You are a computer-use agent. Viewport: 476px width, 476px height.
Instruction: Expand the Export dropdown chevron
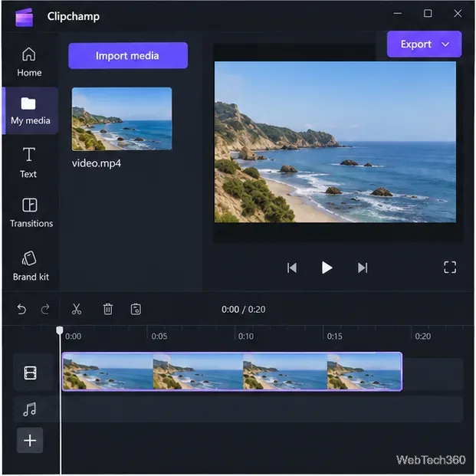point(445,44)
